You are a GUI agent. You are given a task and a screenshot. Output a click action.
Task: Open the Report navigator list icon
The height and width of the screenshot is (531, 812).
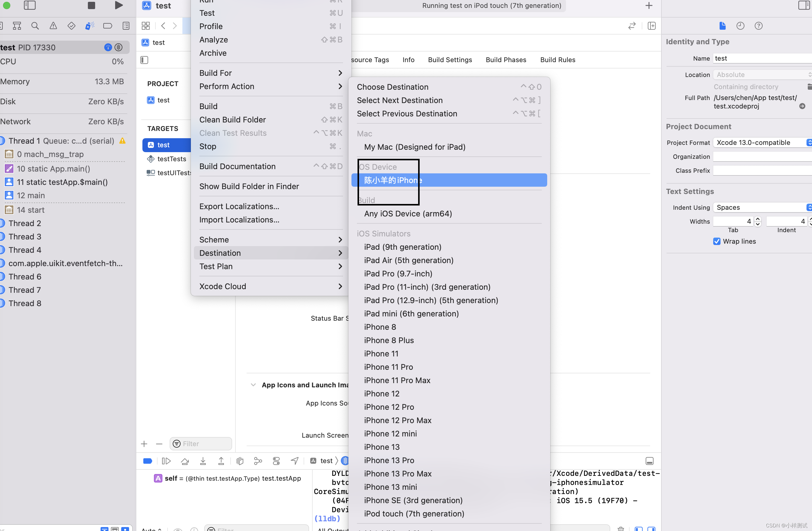coord(126,25)
